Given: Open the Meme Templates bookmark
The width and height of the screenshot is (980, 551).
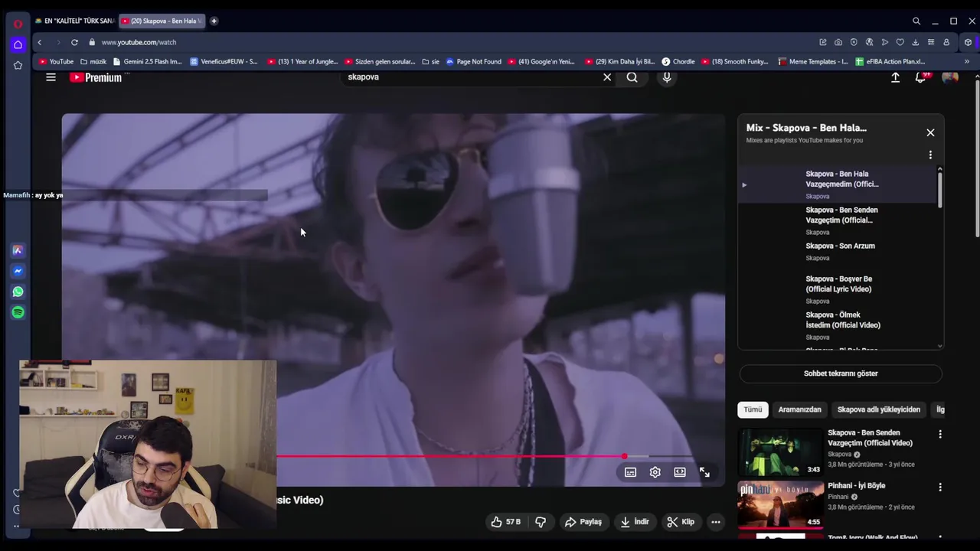Looking at the screenshot, I should (813, 61).
